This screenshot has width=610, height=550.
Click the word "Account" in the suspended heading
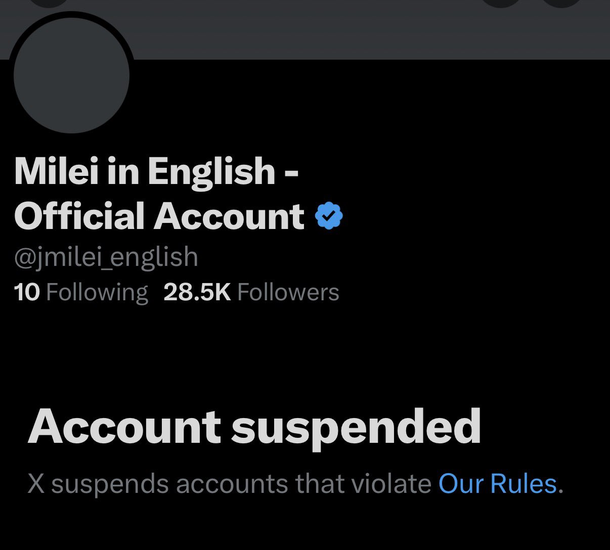coord(124,427)
